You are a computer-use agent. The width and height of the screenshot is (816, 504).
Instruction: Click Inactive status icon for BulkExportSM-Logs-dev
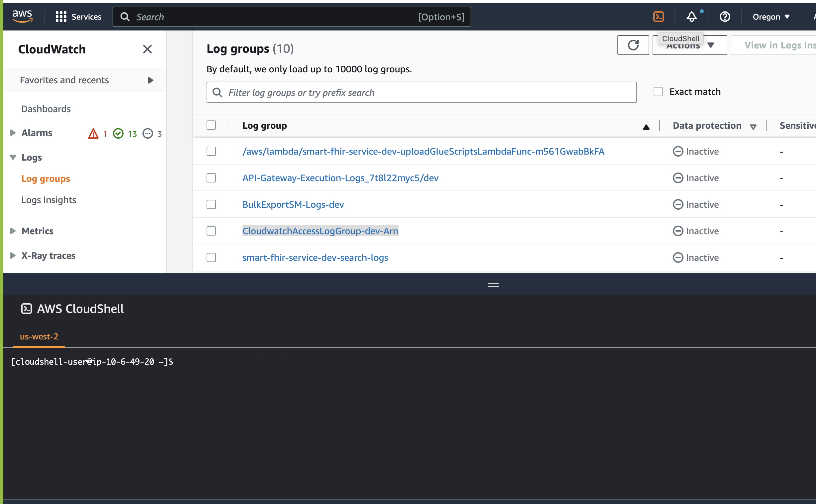678,204
